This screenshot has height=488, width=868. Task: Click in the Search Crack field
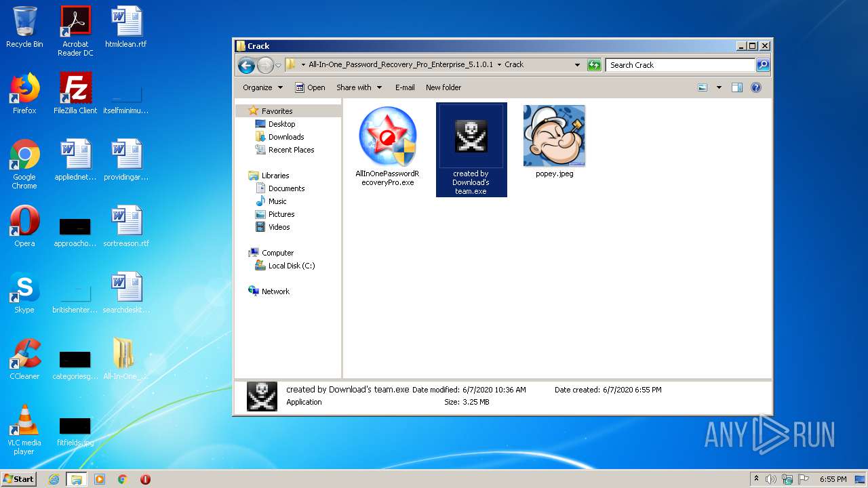(680, 65)
